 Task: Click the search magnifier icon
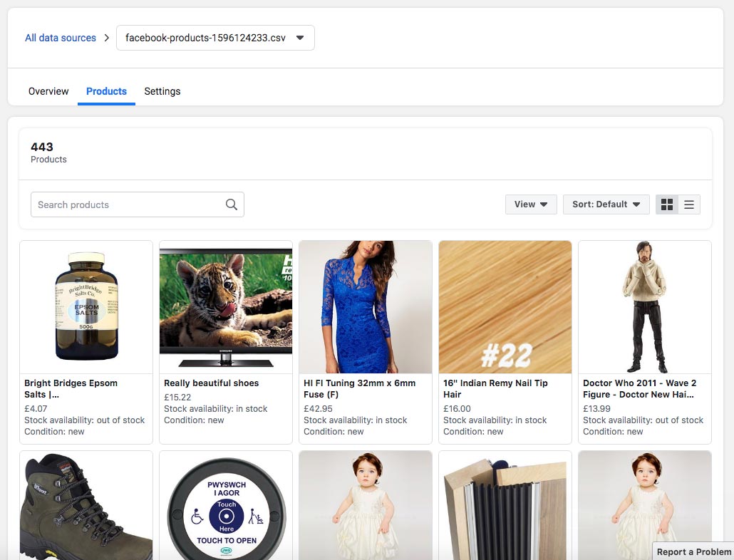click(x=232, y=204)
